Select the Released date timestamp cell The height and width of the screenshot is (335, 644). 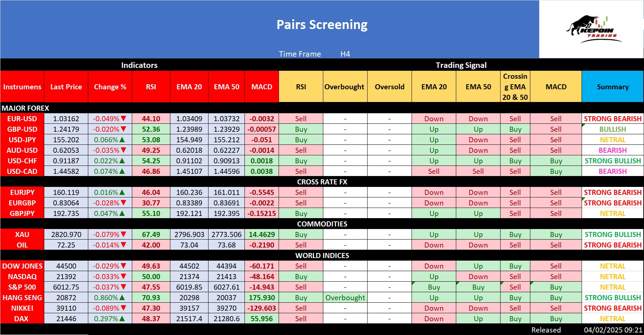[x=613, y=330]
